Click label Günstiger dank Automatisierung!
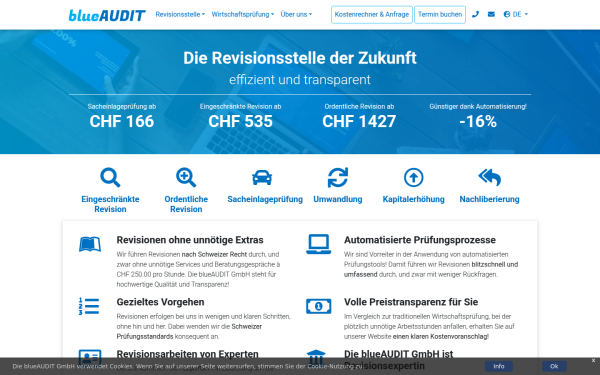This screenshot has height=375, width=600. [x=478, y=106]
